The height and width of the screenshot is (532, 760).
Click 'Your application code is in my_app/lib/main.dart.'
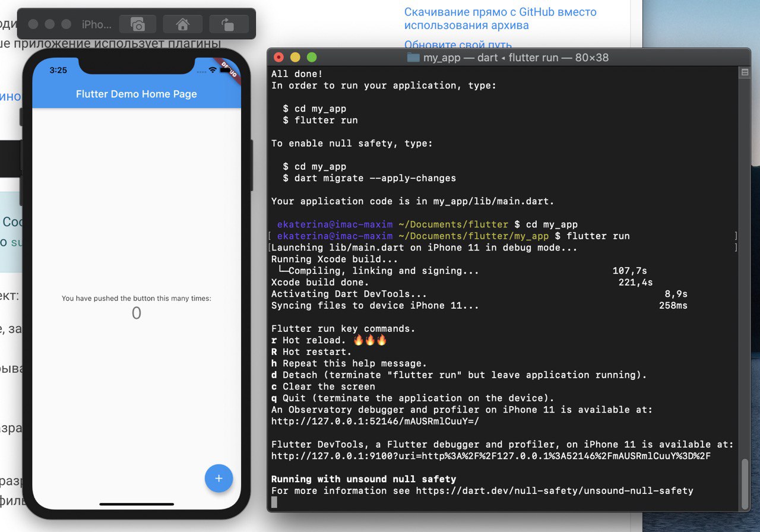[413, 201]
